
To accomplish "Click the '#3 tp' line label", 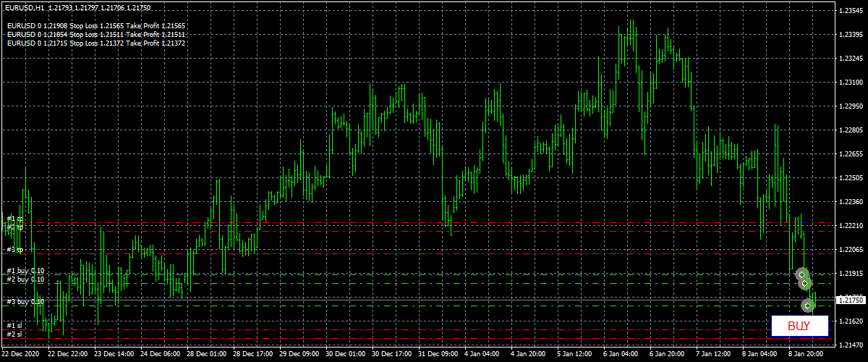I will pos(15,250).
